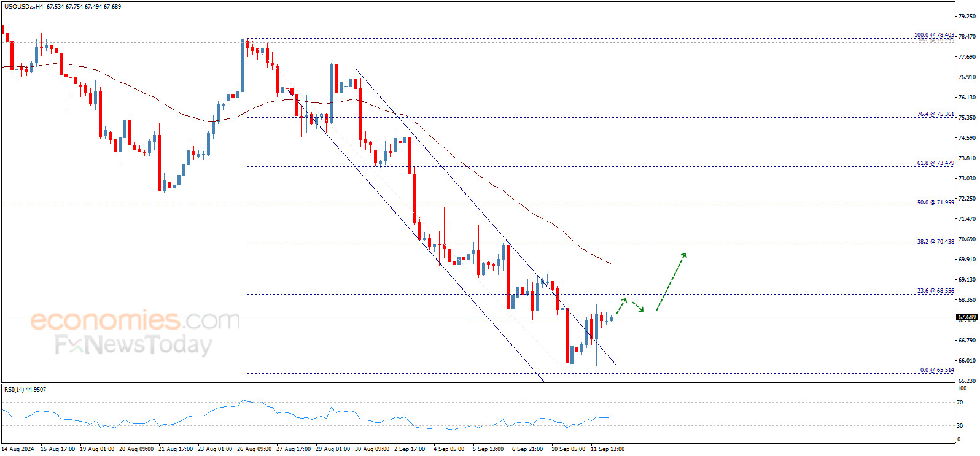Click the 100.0 @ 78.403 Fibonacci label
980x456 pixels.
click(934, 35)
